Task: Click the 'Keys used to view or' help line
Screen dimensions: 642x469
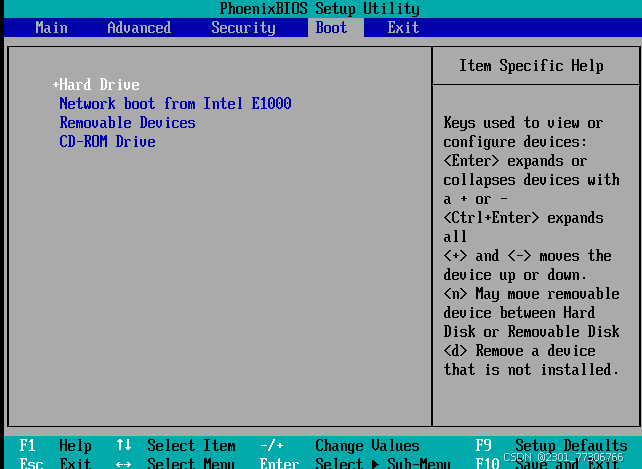Action: [523, 122]
